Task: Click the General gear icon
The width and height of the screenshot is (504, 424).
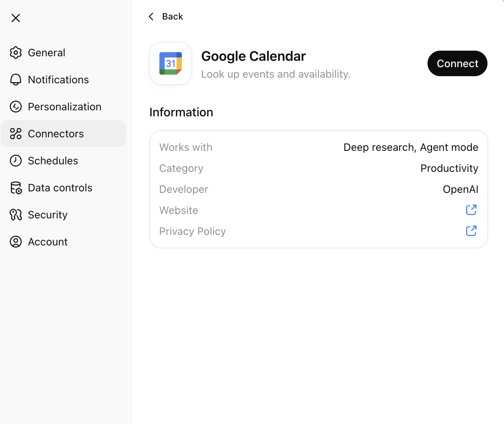Action: 16,53
